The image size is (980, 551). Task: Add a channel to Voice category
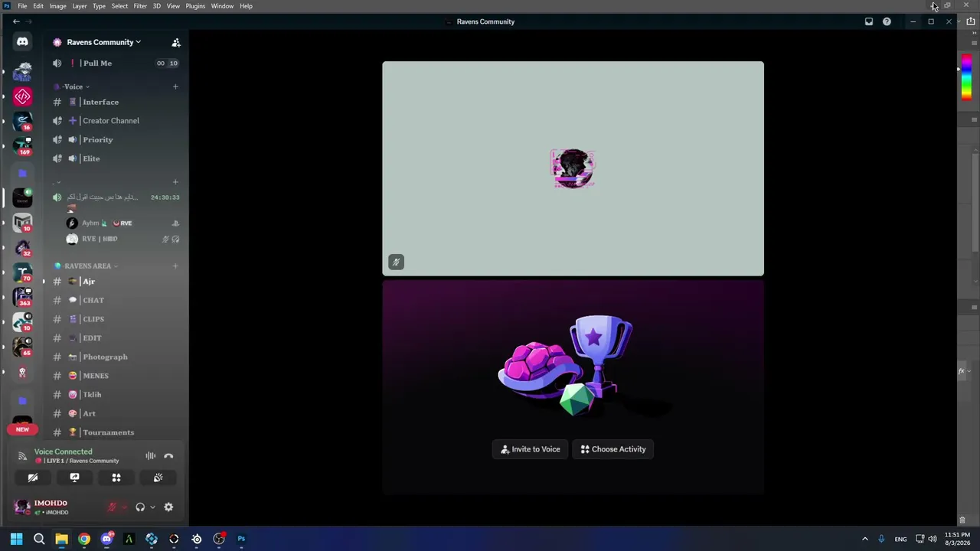[x=175, y=86]
